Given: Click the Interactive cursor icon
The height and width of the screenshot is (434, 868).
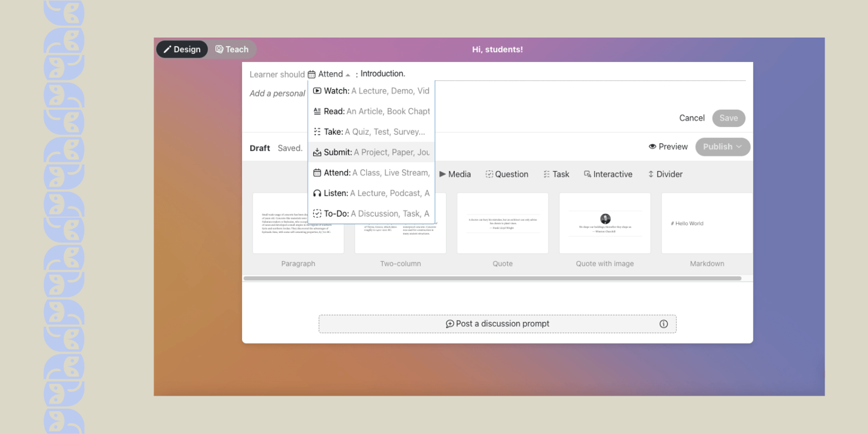Looking at the screenshot, I should (x=587, y=174).
